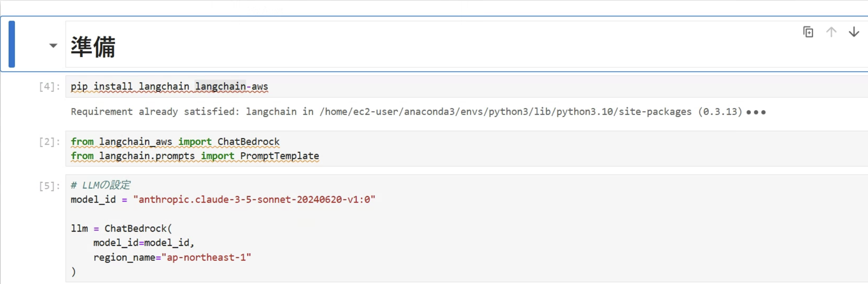
Task: Click the 'model_id=model_id,' argument line
Action: (x=143, y=243)
